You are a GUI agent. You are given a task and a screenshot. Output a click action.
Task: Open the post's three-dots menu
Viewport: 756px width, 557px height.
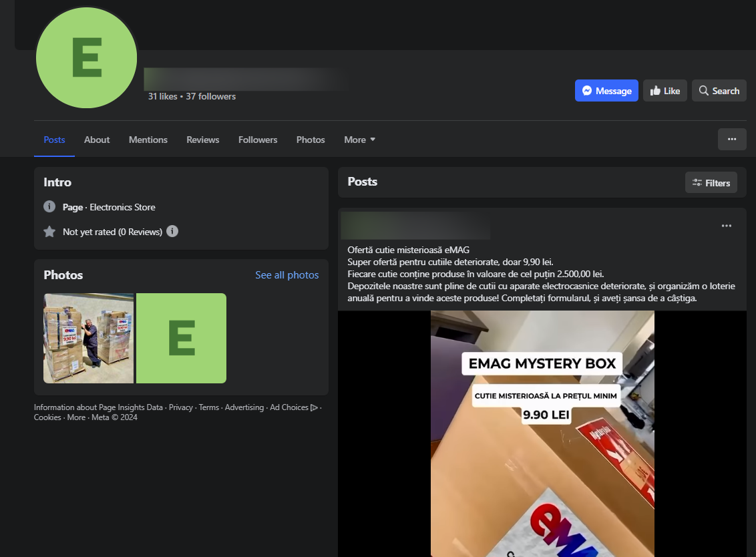pos(727,226)
